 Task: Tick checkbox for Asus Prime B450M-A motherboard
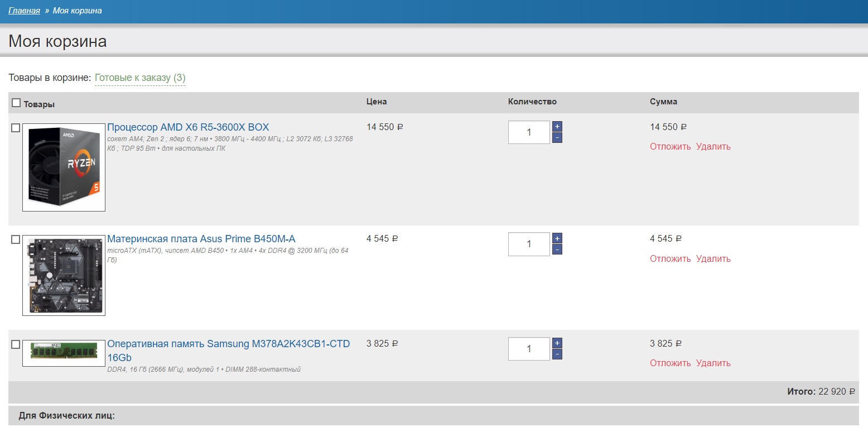click(x=16, y=239)
